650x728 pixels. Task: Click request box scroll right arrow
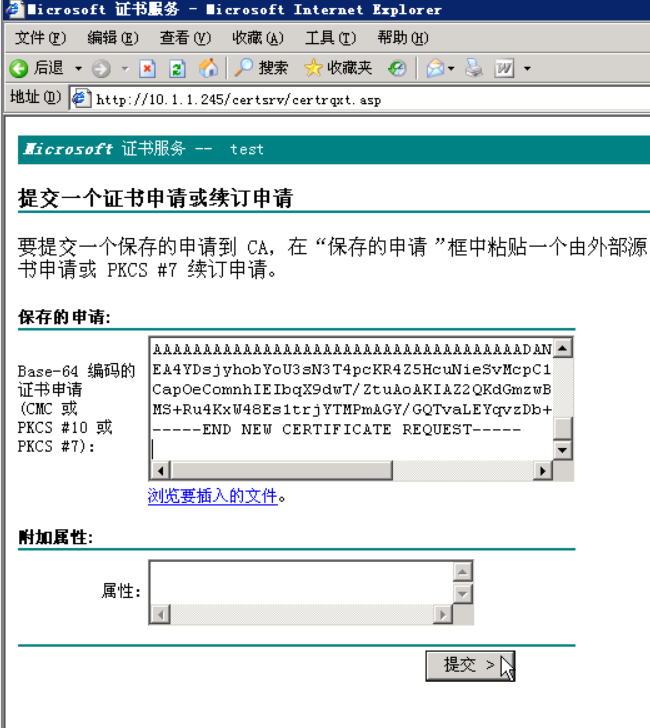pyautogui.click(x=542, y=471)
